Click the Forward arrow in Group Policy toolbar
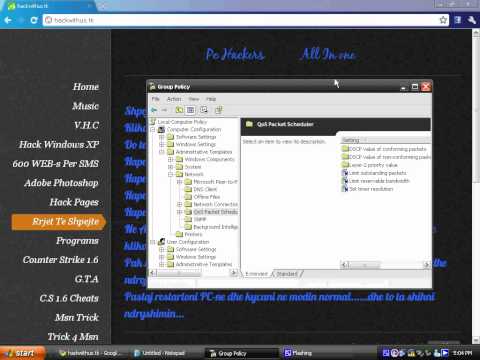Image resolution: width=480 pixels, height=360 pixels. [x=164, y=110]
